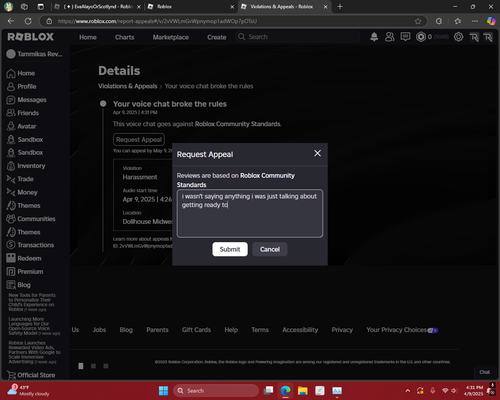Add page to favorites with star icon

coord(418,21)
